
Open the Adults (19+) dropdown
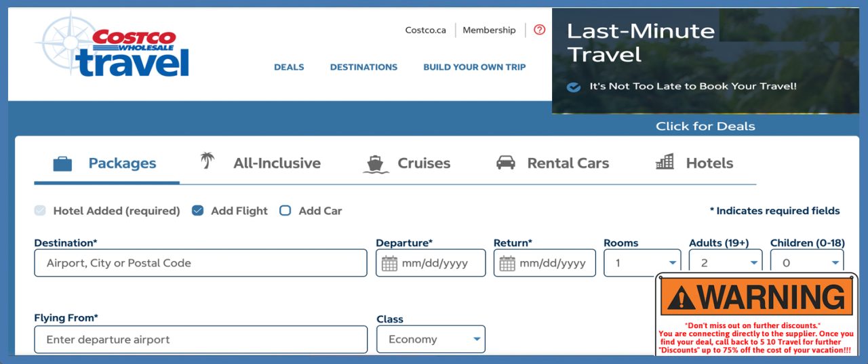click(x=726, y=262)
